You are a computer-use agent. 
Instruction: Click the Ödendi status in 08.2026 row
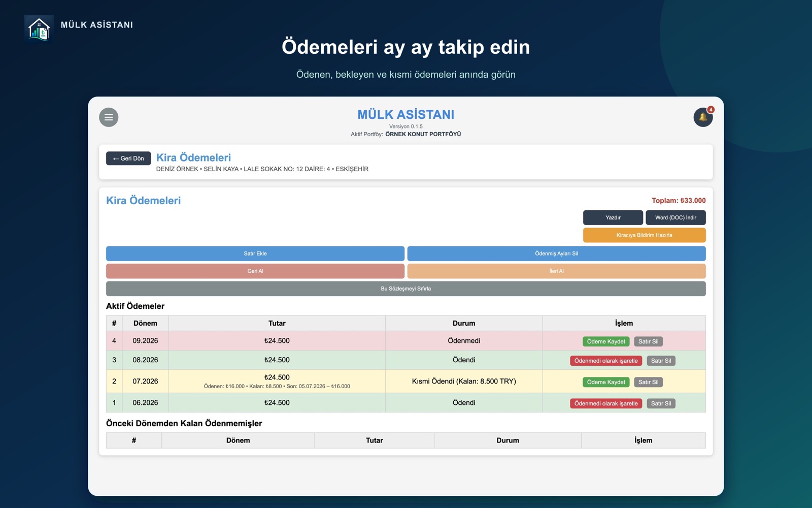point(464,360)
